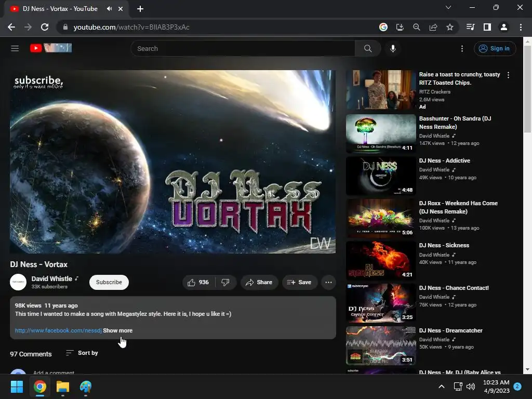Open DJ Roxx Weekend Has Come thumbnail
532x399 pixels.
(381, 219)
